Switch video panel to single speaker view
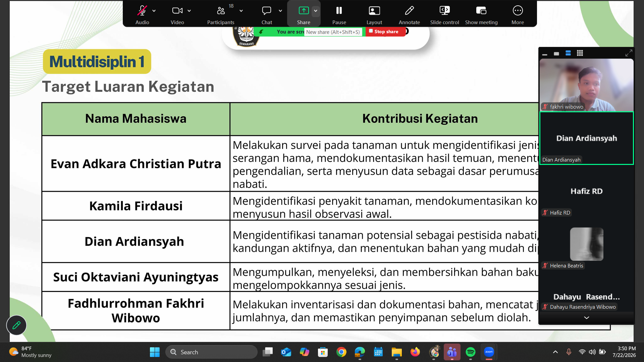644x362 pixels. [556, 54]
